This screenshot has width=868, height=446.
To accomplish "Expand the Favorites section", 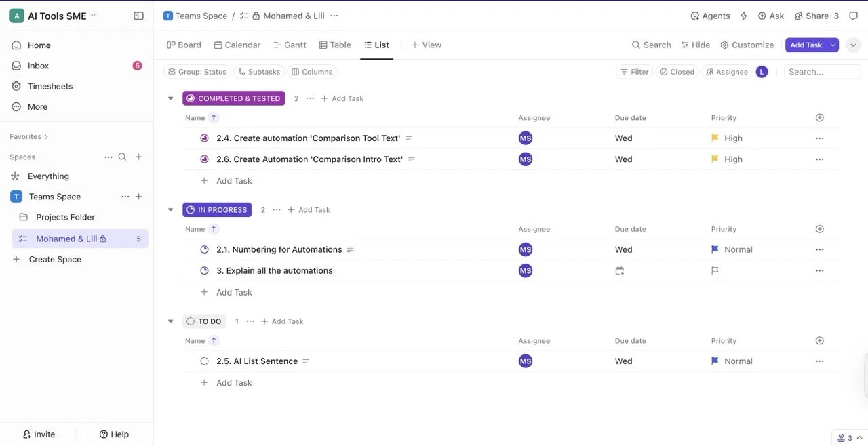I will click(29, 136).
